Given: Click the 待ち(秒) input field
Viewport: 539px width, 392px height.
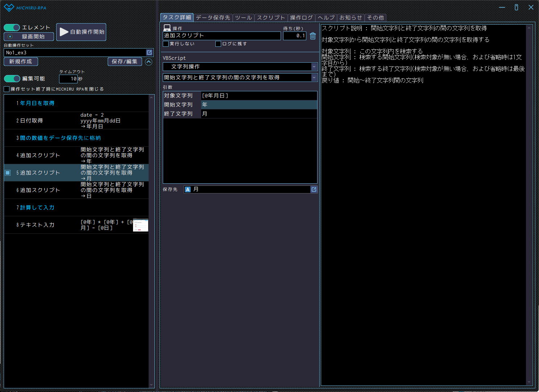Looking at the screenshot, I should click(x=294, y=36).
